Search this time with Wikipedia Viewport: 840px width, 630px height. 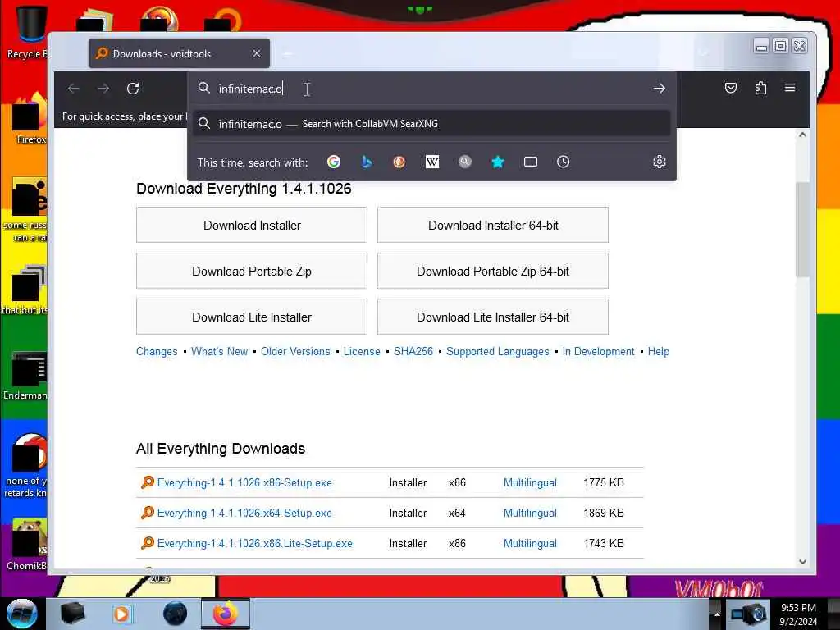[431, 162]
